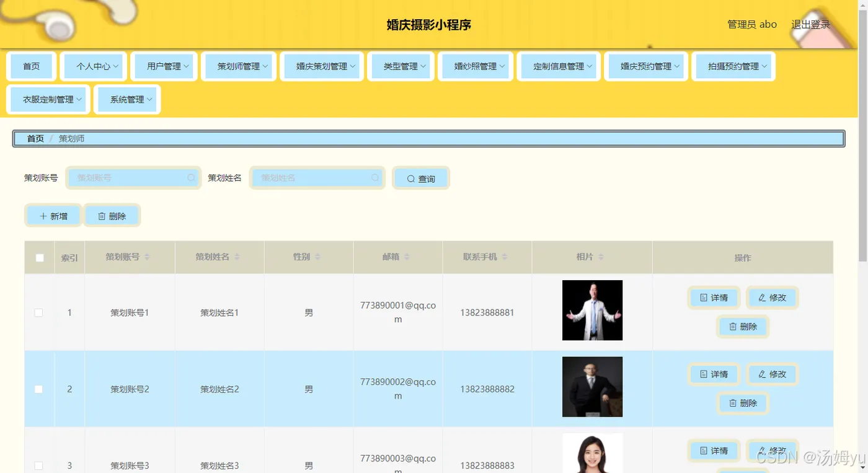The height and width of the screenshot is (473, 868).
Task: Click the search icon in 策划账号 field
Action: click(x=192, y=178)
